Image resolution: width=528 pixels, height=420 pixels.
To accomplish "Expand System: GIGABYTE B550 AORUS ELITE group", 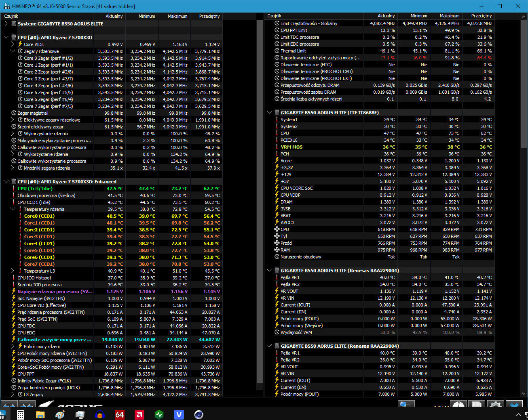I will 6,24.
